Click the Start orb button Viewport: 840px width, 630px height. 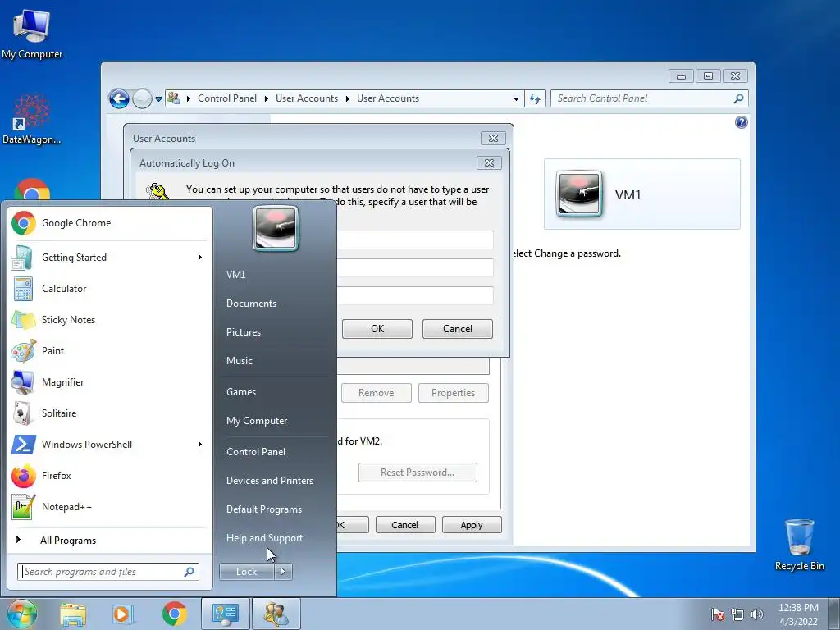(x=21, y=614)
